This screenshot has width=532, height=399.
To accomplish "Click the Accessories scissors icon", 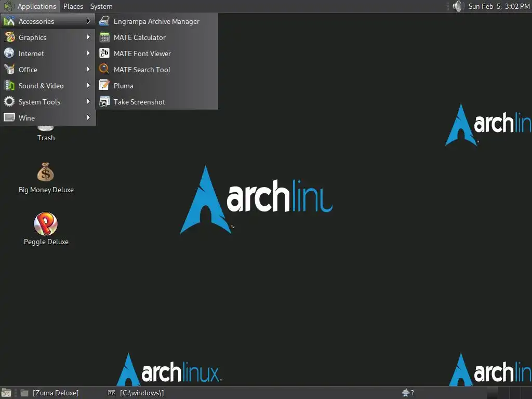I will click(x=9, y=21).
